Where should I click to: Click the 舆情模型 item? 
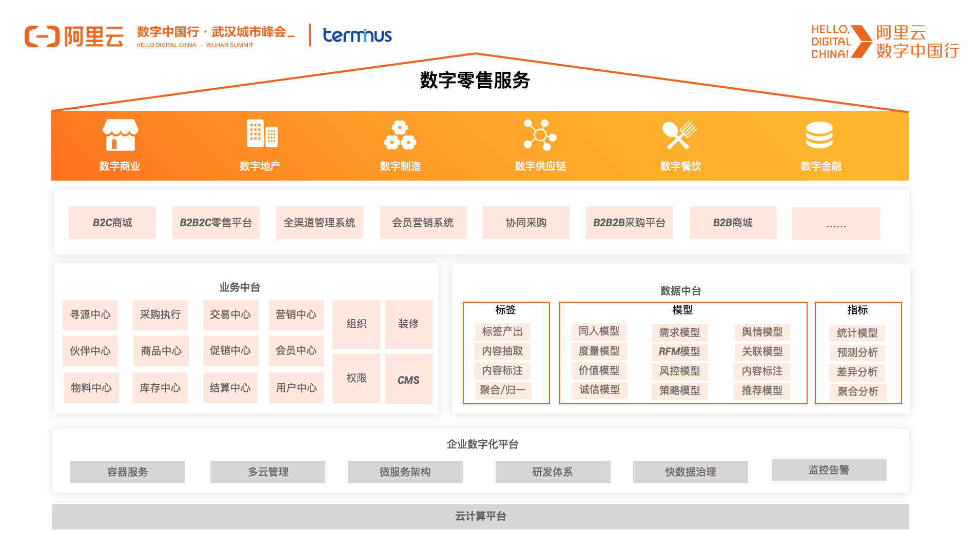pyautogui.click(x=762, y=332)
